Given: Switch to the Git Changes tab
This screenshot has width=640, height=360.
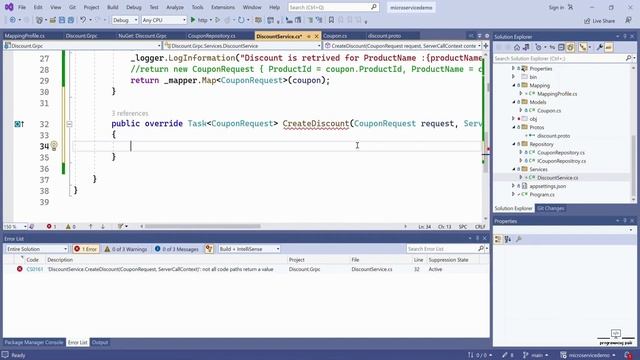Looking at the screenshot, I should [550, 208].
